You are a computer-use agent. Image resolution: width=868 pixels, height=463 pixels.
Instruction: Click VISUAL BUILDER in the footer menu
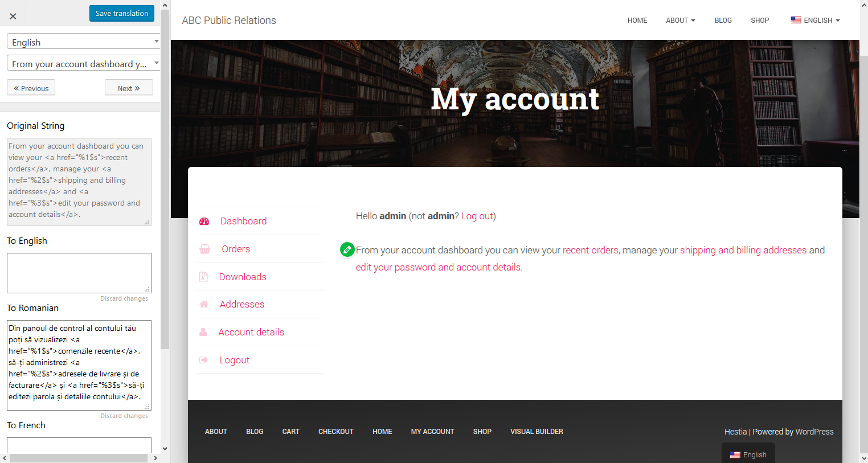[x=537, y=432]
